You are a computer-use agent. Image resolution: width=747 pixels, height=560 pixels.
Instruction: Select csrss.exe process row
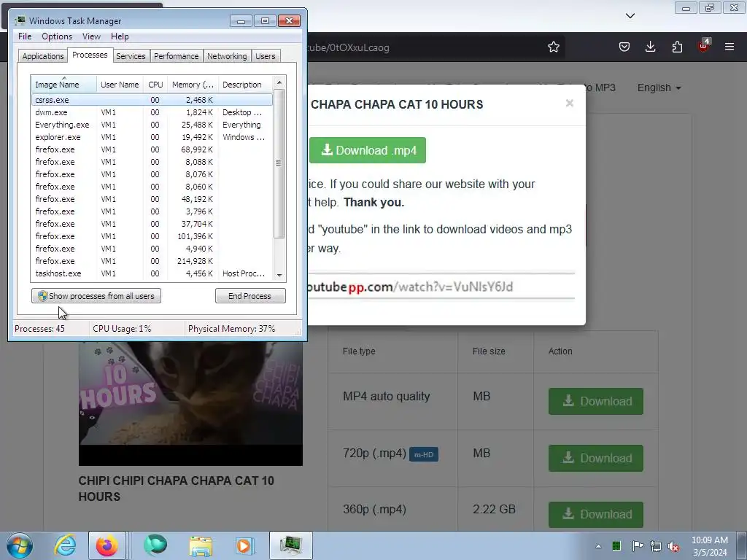[152, 100]
